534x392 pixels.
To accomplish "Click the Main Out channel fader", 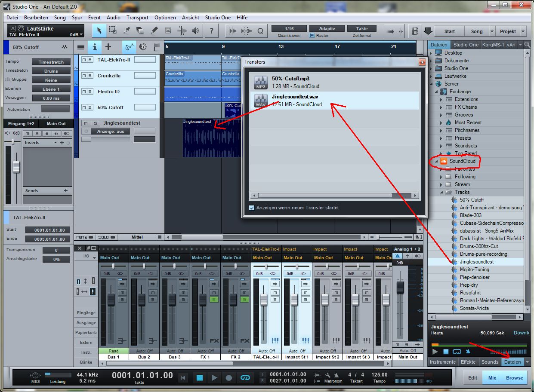I will (x=400, y=287).
